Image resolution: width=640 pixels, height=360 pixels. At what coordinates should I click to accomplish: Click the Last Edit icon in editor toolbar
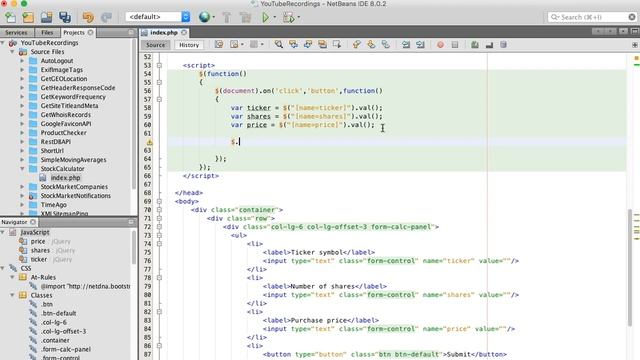click(x=219, y=44)
